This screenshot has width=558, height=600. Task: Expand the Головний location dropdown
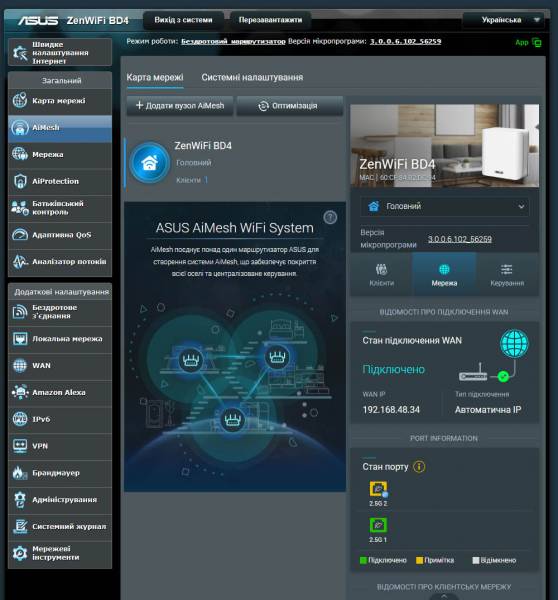(444, 206)
